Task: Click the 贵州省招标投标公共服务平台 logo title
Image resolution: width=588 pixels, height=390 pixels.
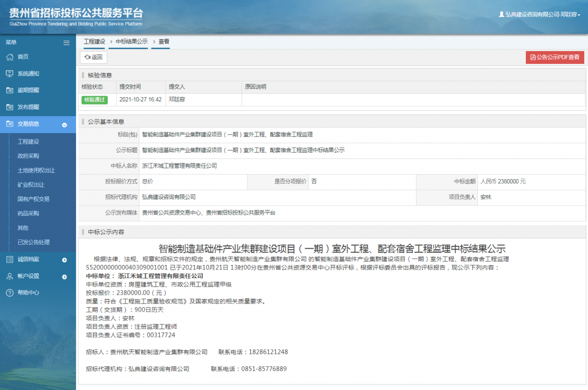Action: tap(76, 14)
